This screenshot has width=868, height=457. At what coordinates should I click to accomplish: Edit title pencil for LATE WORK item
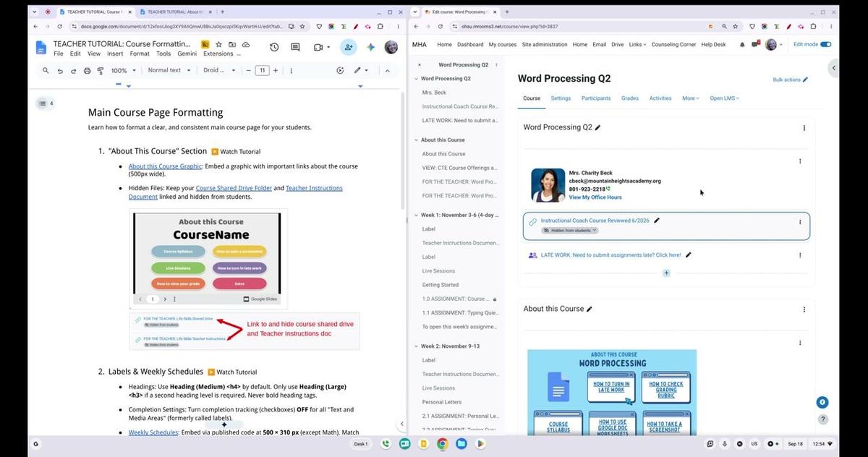point(689,255)
